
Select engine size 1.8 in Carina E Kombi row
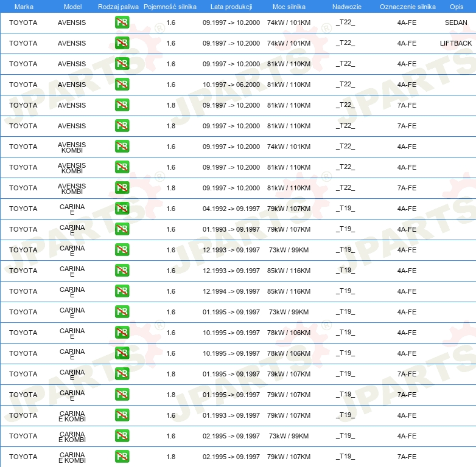(x=171, y=457)
